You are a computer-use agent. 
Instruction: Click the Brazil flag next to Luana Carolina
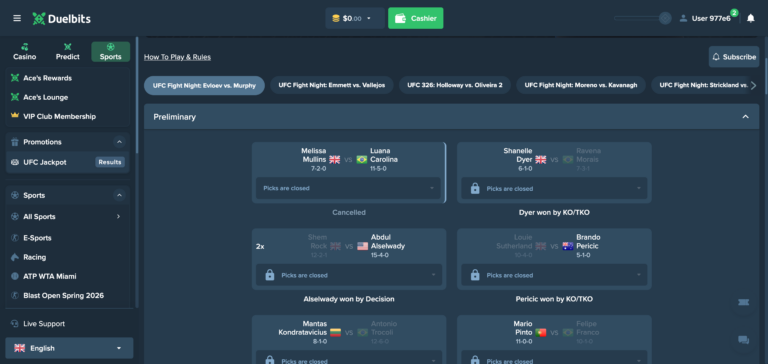(x=362, y=160)
